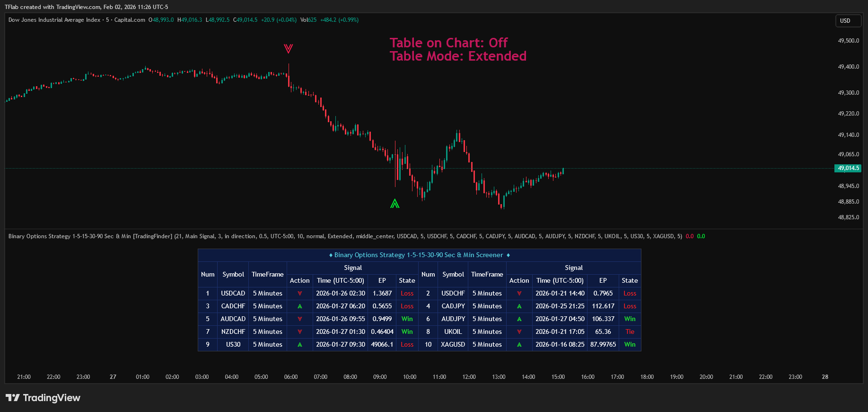Click the XAGUSD row's green action arrow

click(519, 345)
